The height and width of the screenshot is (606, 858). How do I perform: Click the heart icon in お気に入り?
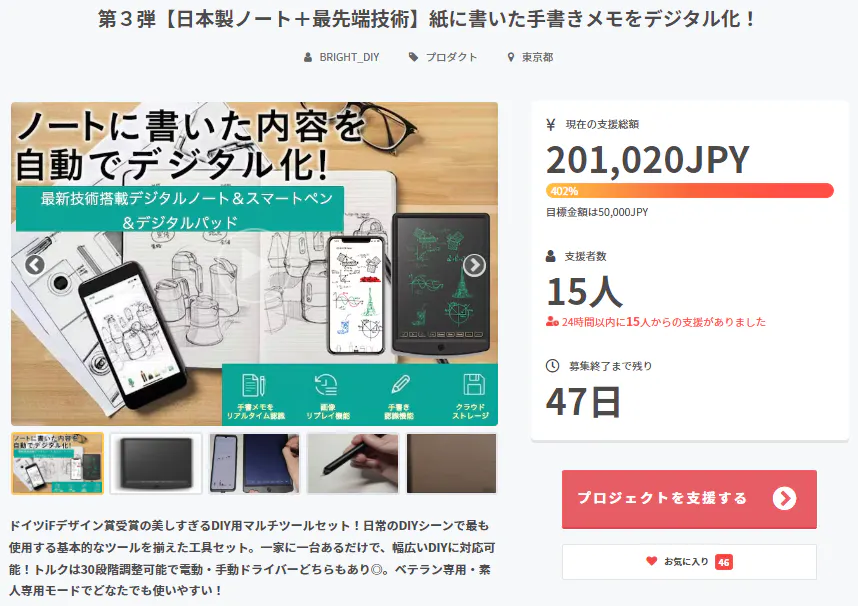pos(651,561)
